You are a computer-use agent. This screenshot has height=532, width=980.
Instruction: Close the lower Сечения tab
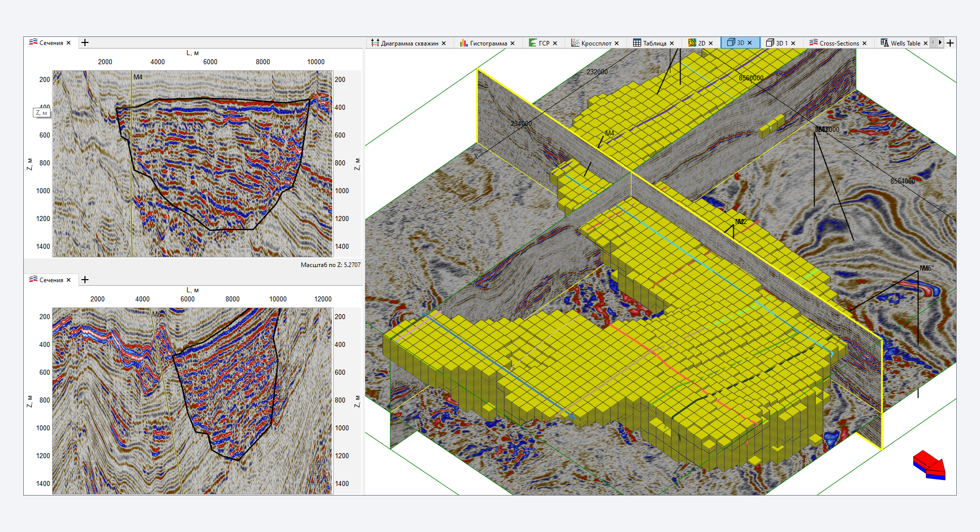click(68, 280)
